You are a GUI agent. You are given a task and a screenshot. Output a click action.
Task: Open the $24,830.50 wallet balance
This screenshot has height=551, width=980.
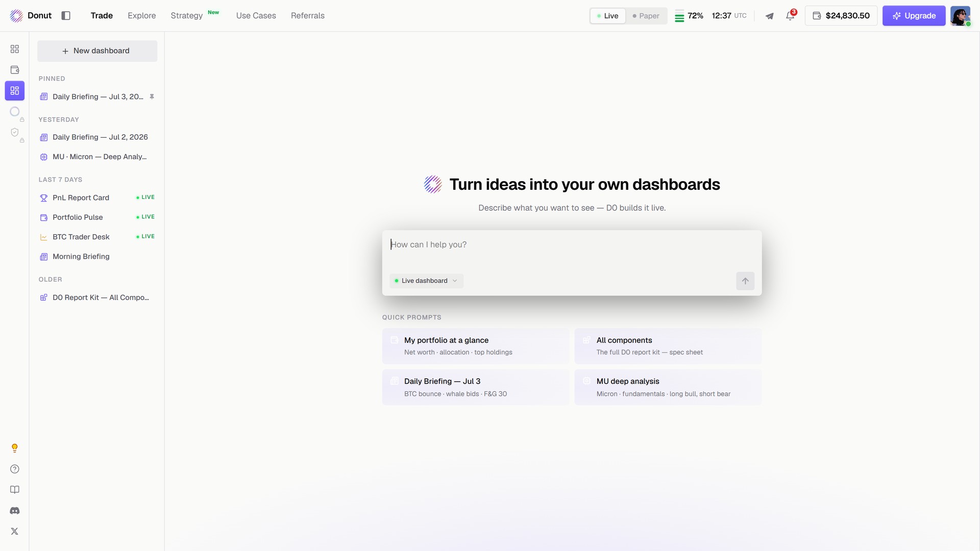(x=841, y=16)
